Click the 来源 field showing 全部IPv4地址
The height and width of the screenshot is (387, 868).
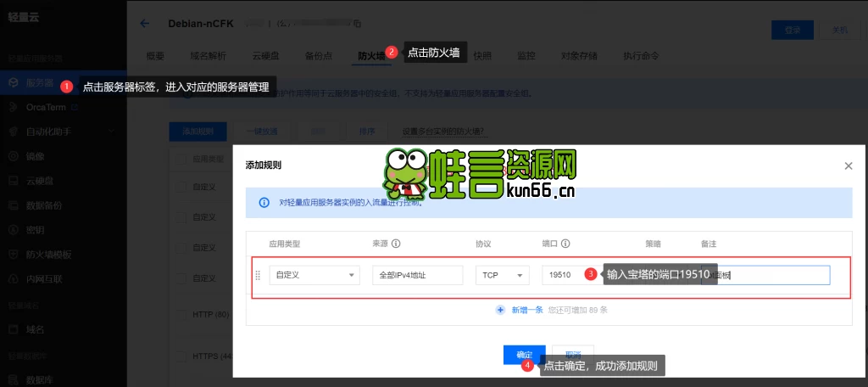[x=417, y=275]
